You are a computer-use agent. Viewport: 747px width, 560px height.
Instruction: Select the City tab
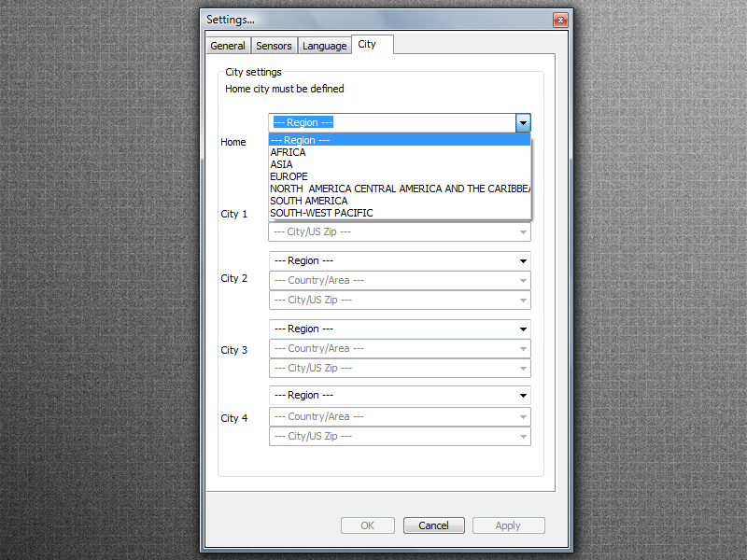click(x=367, y=45)
